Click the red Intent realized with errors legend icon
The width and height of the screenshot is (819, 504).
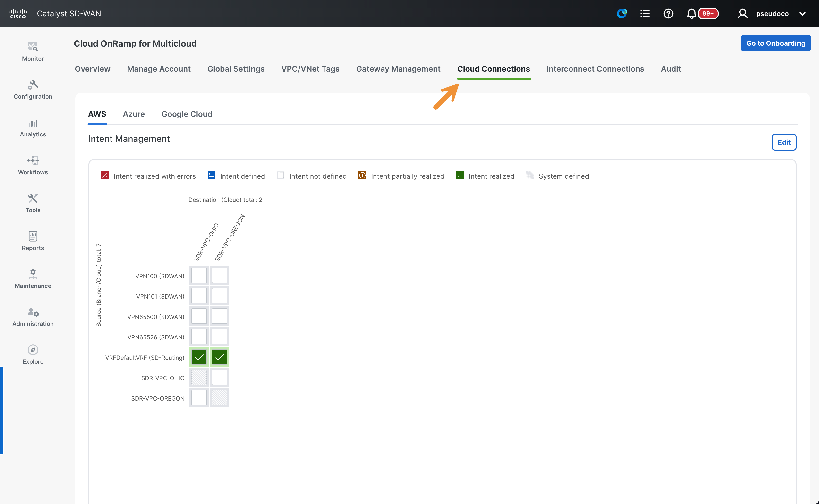pyautogui.click(x=105, y=176)
